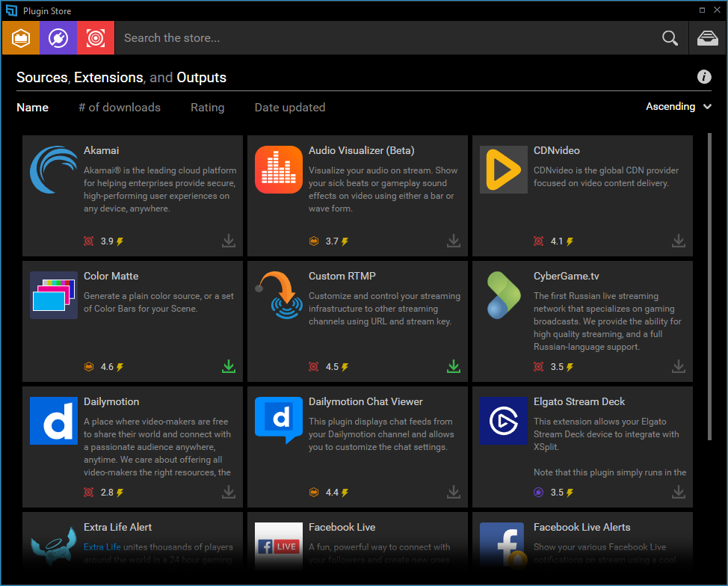Download the Dailymotion Chat Viewer plugin
This screenshot has width=728, height=586.
454,492
